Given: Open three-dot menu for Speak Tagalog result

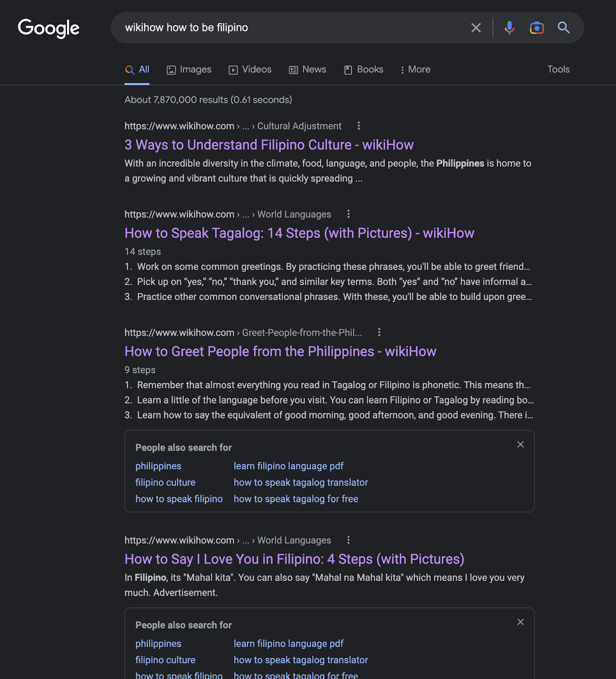Looking at the screenshot, I should point(348,214).
